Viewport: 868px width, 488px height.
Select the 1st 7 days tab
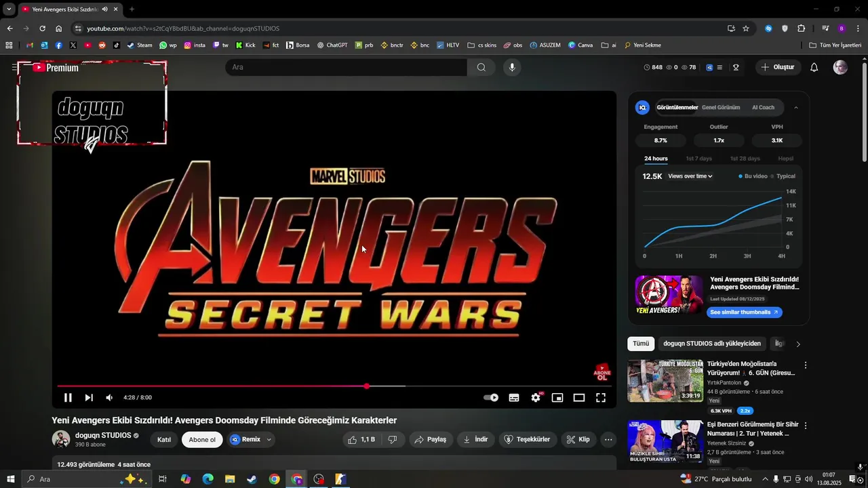[698, 159]
